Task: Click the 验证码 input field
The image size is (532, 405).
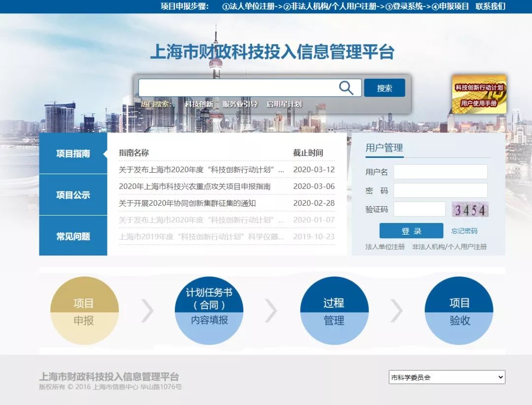Action: [x=419, y=209]
